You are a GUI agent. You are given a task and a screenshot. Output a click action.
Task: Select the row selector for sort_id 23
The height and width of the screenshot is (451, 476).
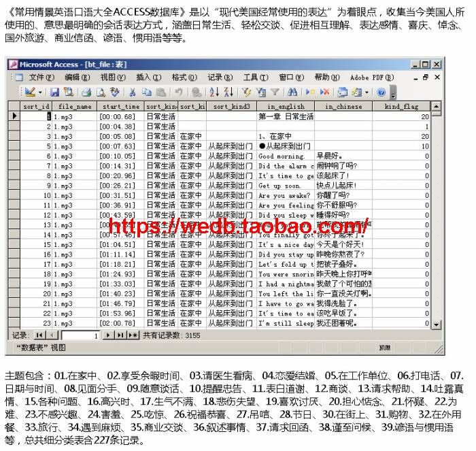click(x=14, y=323)
